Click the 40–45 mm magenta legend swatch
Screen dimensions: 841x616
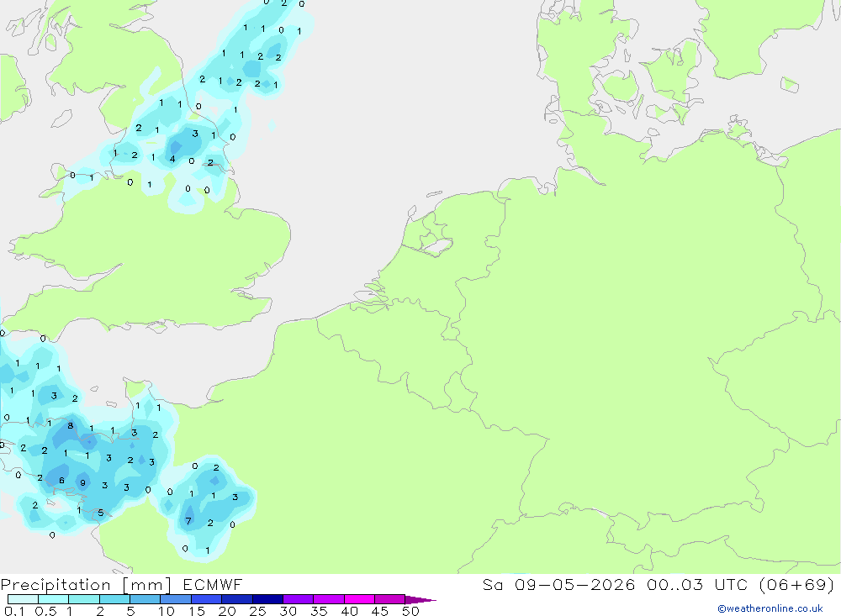click(359, 599)
